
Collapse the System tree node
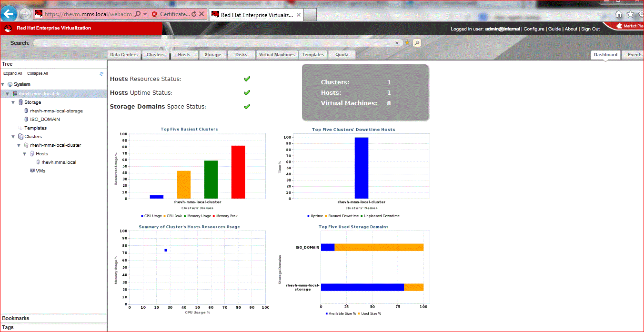(x=3, y=84)
